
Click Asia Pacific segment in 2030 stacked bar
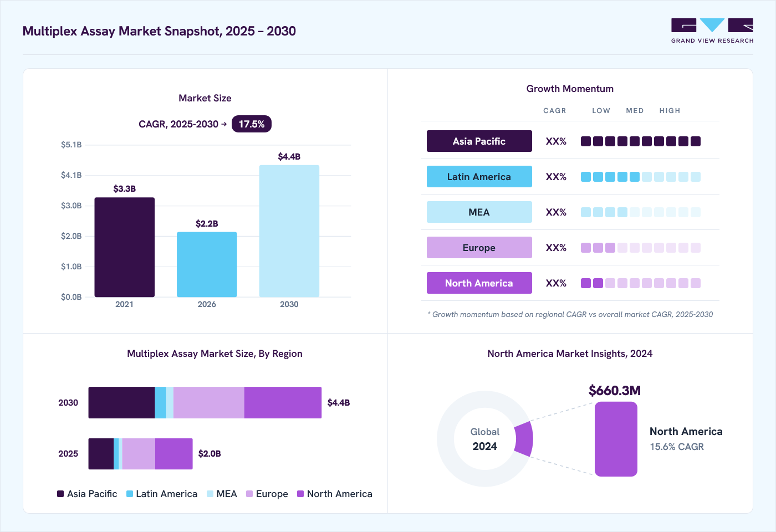(x=121, y=403)
